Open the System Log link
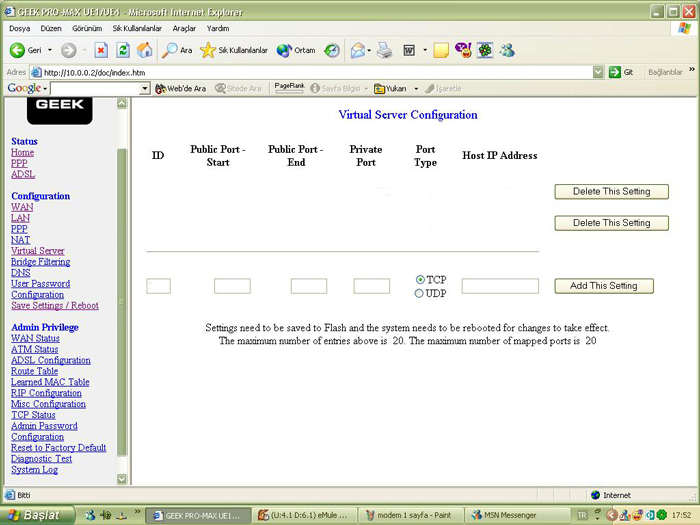The image size is (700, 525). pyautogui.click(x=34, y=469)
